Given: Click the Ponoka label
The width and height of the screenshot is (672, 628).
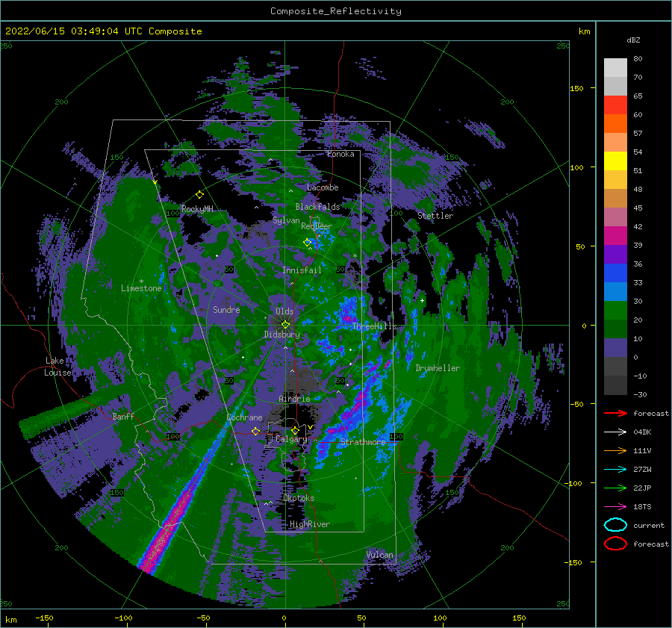Looking at the screenshot, I should click(340, 154).
